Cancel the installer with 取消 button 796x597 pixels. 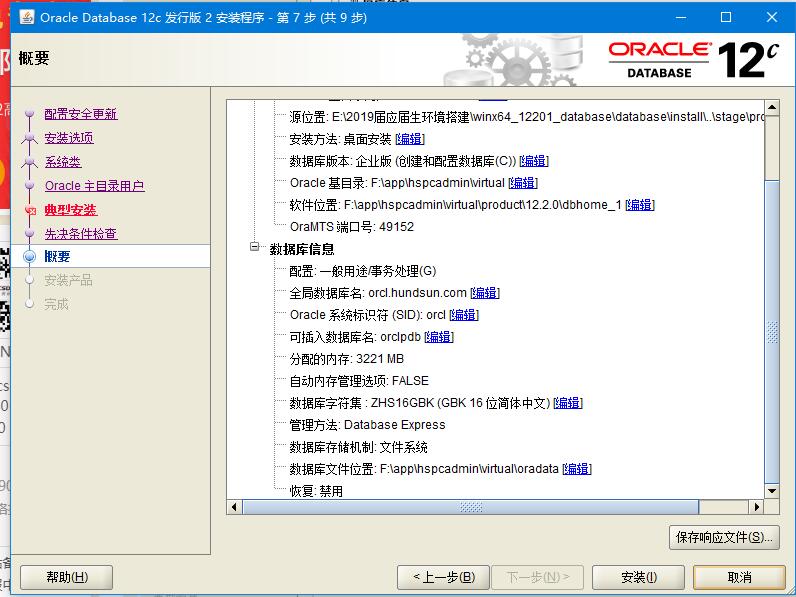(739, 577)
